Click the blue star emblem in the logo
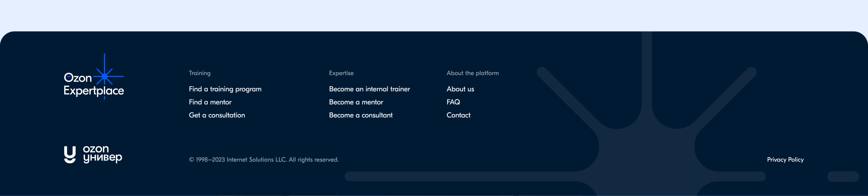The height and width of the screenshot is (196, 868). [104, 77]
